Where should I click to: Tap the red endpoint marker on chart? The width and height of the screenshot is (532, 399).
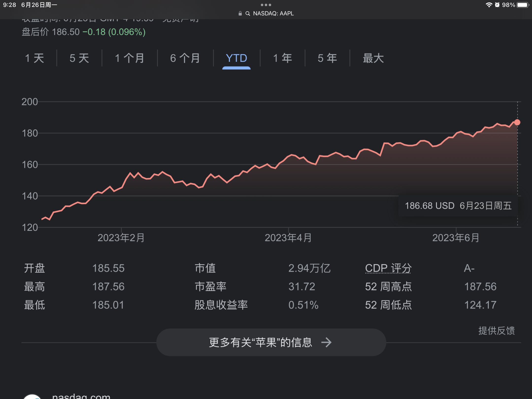(517, 122)
